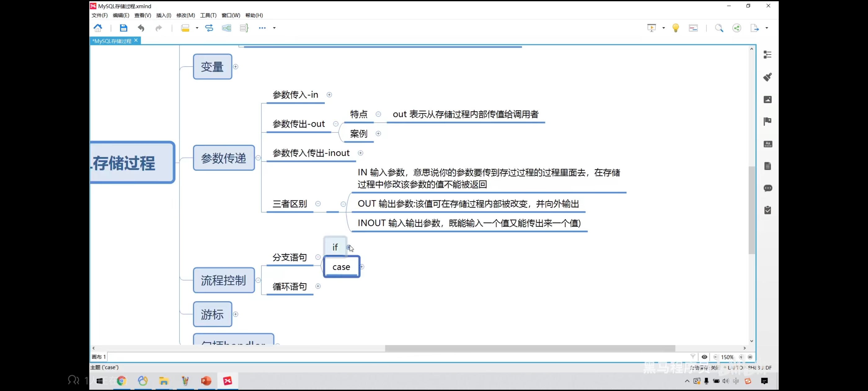This screenshot has width=868, height=391.
Task: Open the format paintbrush panel
Action: coord(767,77)
